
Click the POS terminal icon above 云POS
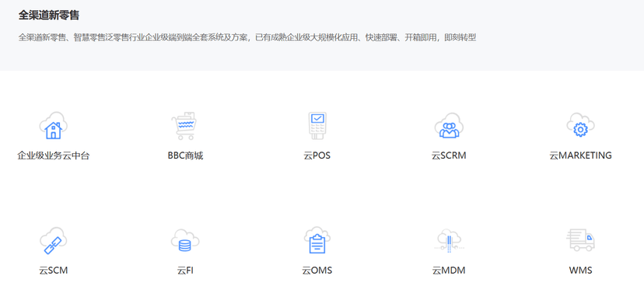click(317, 125)
